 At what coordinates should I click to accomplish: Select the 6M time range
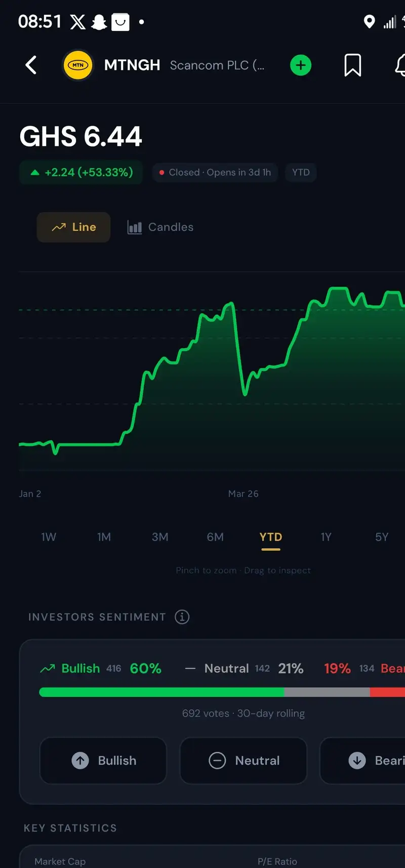tap(215, 537)
